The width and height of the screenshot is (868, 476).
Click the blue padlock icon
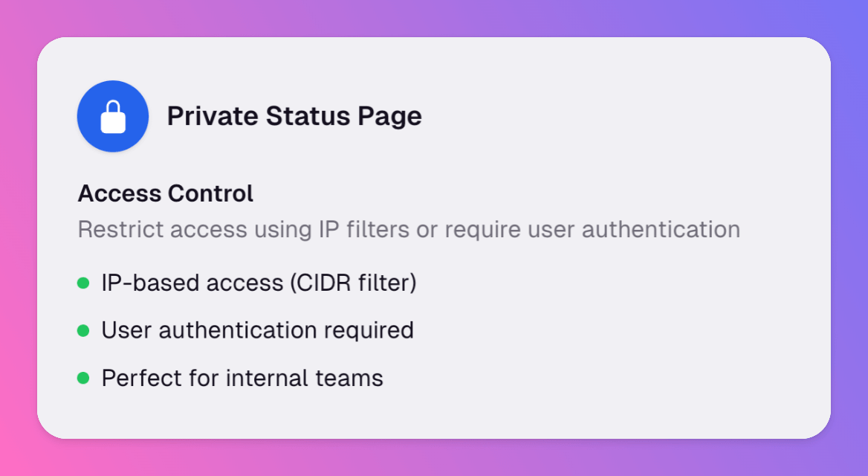(113, 117)
